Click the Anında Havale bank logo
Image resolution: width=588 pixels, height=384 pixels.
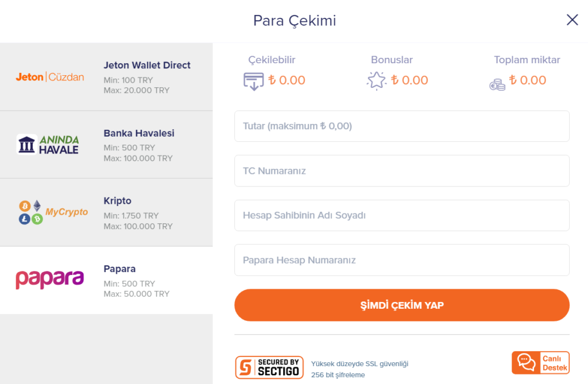pos(48,145)
